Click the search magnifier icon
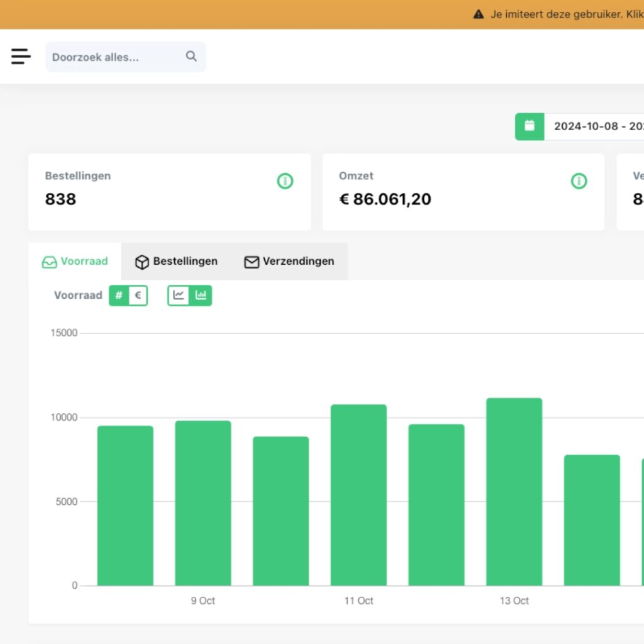This screenshot has width=644, height=644. click(x=191, y=57)
